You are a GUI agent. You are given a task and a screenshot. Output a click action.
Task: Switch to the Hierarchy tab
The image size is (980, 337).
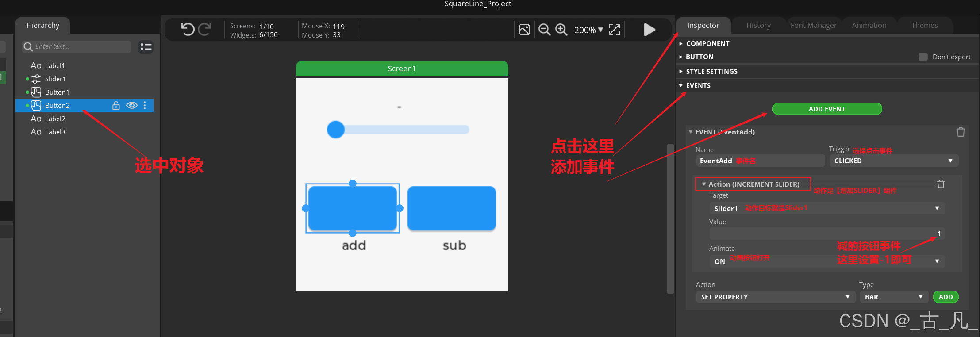pyautogui.click(x=43, y=25)
